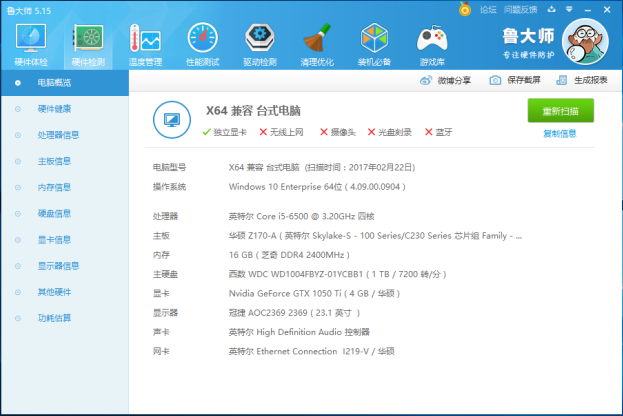This screenshot has height=416, width=623.
Task: Click 微博分享 share text
Action: (454, 80)
